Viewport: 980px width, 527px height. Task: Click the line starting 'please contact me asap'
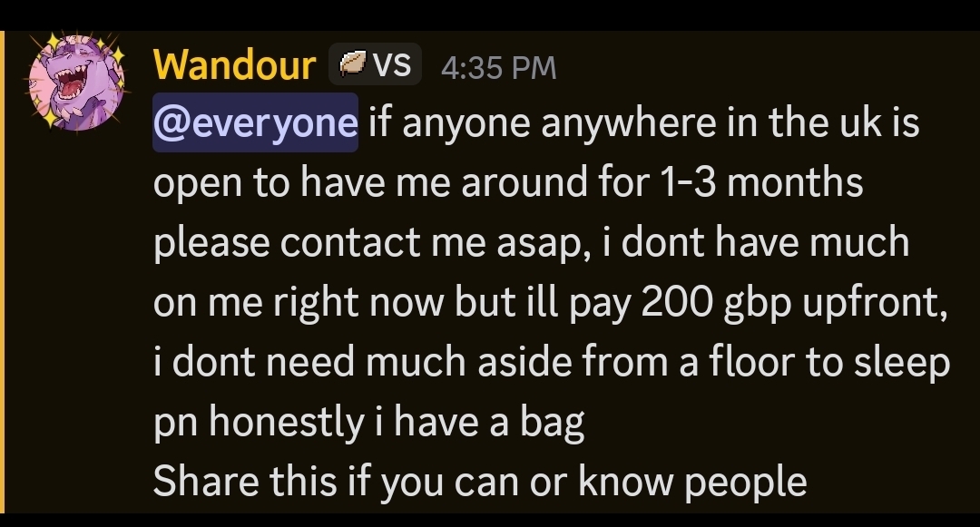(531, 242)
